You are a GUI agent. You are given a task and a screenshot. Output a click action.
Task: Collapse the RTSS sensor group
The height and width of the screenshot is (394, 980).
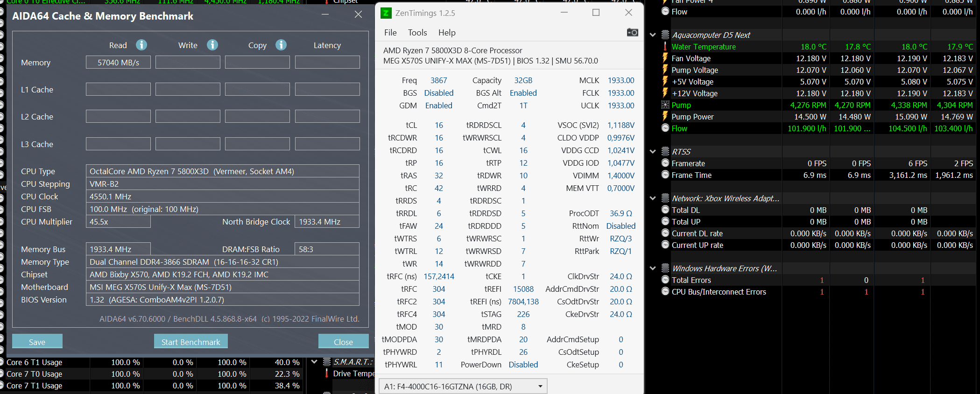tap(653, 151)
